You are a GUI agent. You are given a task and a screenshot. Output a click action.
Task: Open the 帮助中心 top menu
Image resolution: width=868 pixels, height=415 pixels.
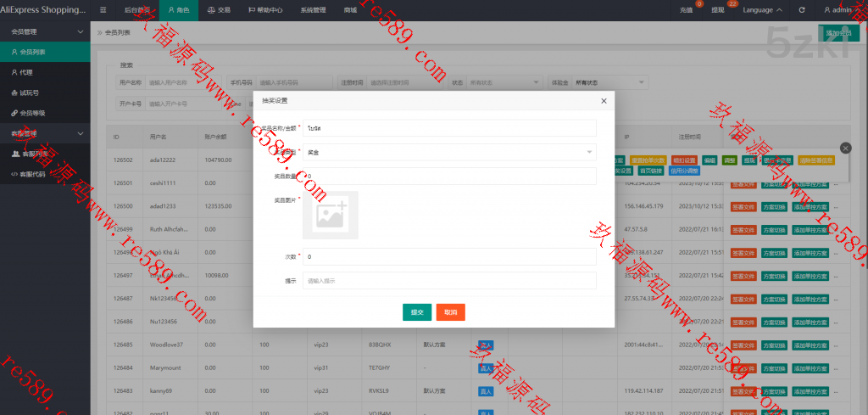[265, 10]
